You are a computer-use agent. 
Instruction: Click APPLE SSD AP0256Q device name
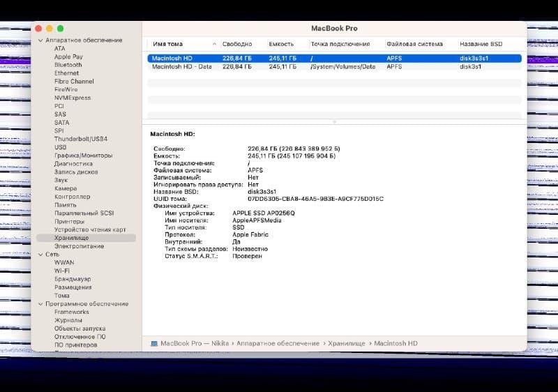[x=264, y=213]
